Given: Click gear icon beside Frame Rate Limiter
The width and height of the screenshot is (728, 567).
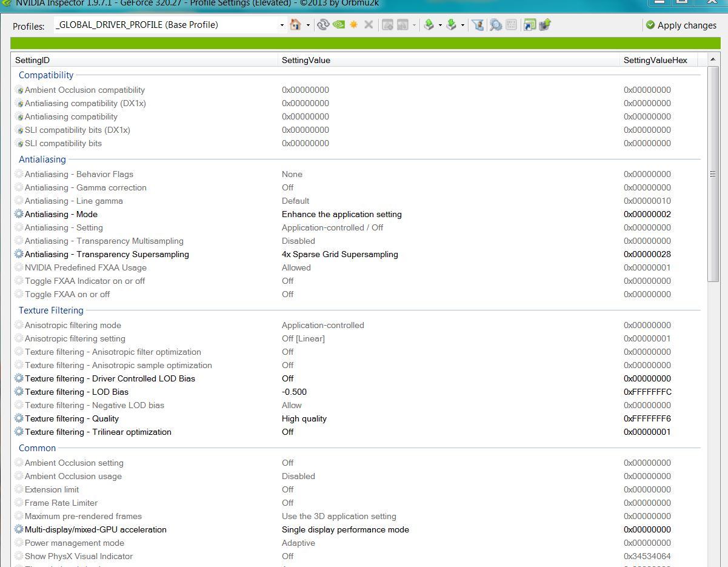Looking at the screenshot, I should 19,503.
